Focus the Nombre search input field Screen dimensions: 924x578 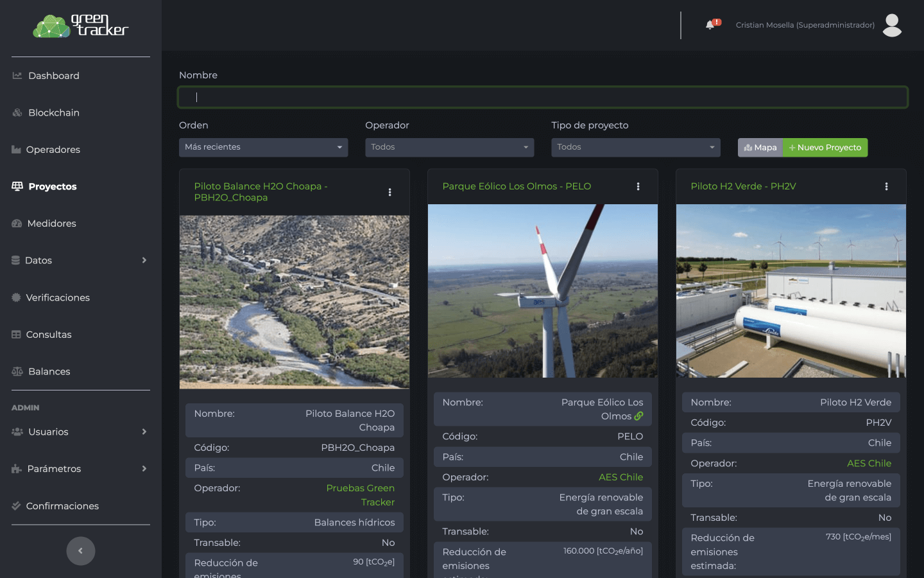coord(542,98)
